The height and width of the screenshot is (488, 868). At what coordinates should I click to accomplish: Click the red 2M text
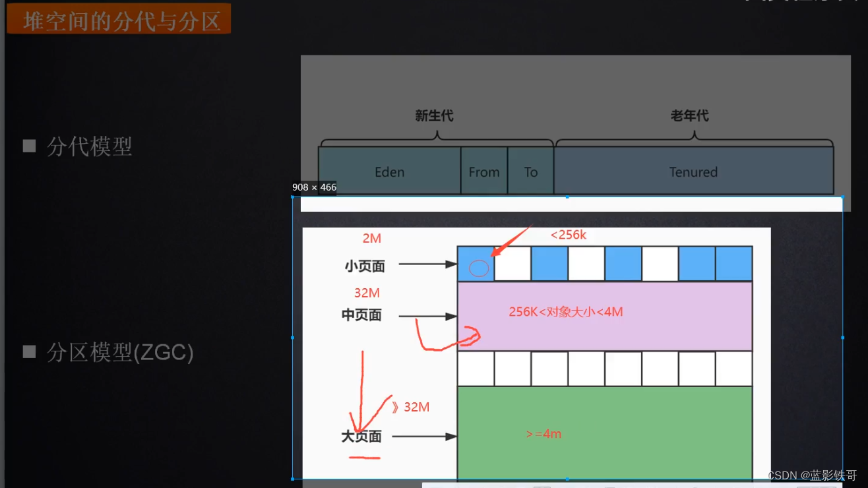click(x=372, y=239)
